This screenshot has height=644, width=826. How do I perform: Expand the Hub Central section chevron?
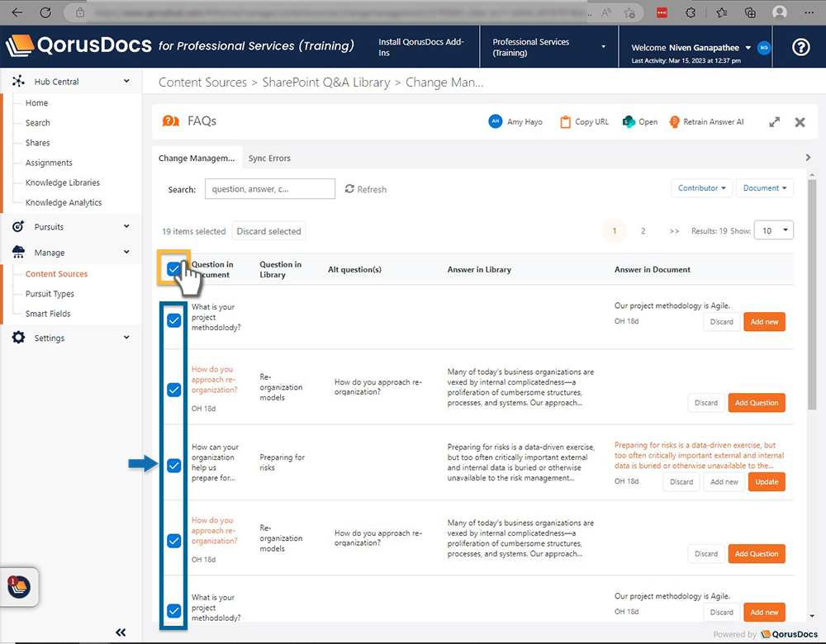click(x=126, y=81)
